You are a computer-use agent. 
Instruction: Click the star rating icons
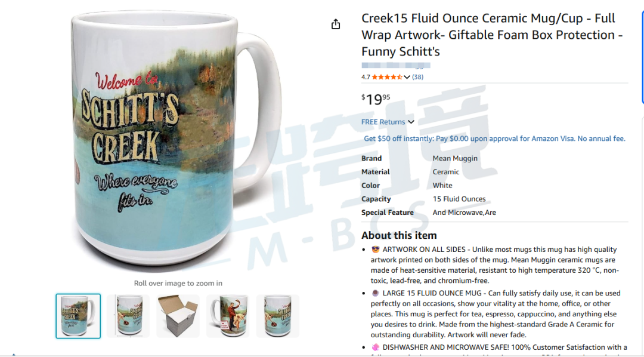click(387, 77)
